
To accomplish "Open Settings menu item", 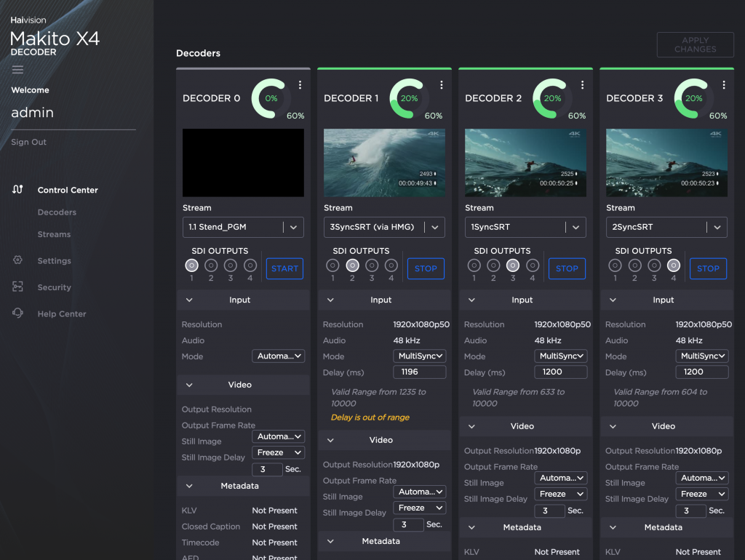I will point(54,261).
